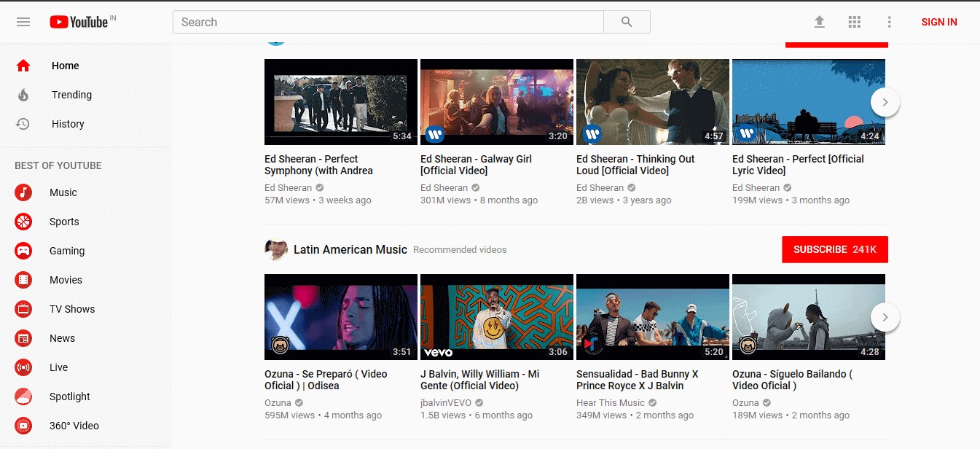The height and width of the screenshot is (449, 980).
Task: Play the Síguelo Bailando thumbnail (4:28)
Action: click(x=809, y=317)
